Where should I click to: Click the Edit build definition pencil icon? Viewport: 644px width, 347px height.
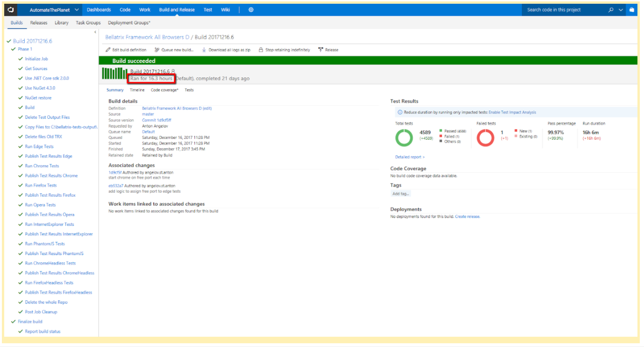click(x=109, y=50)
